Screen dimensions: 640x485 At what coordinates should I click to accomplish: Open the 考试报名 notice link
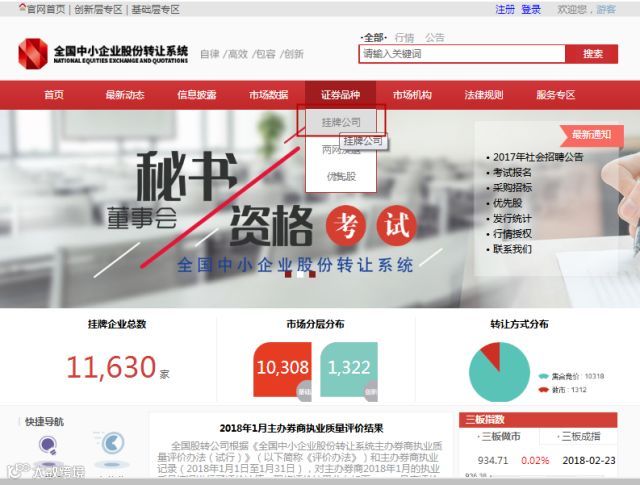(x=512, y=172)
